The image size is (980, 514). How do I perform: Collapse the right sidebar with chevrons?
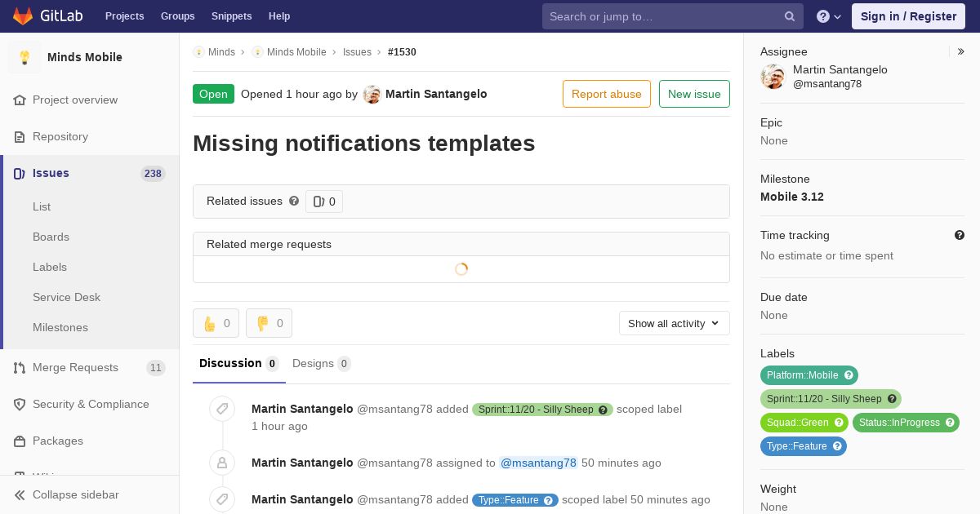pos(961,51)
